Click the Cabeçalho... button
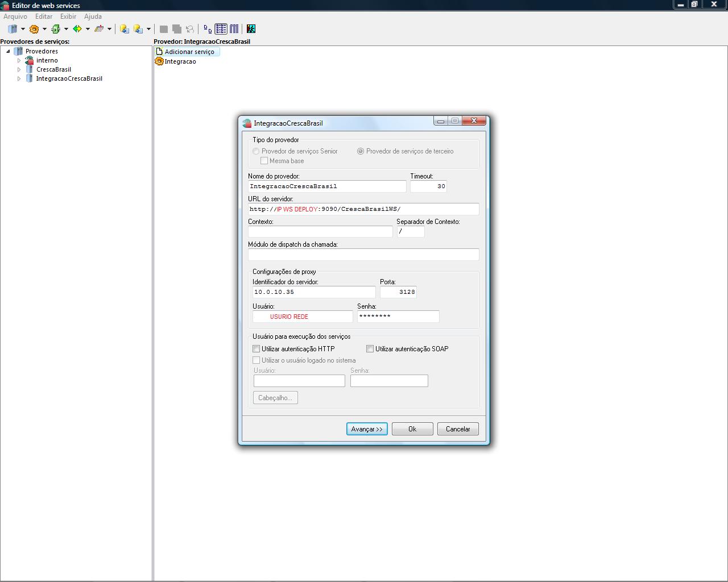This screenshot has width=728, height=582. pyautogui.click(x=275, y=398)
